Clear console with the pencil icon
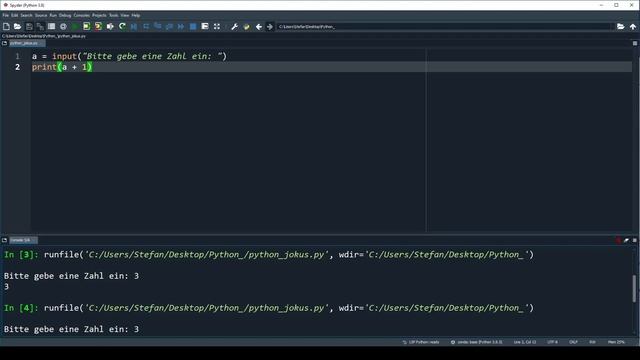 tap(627, 240)
